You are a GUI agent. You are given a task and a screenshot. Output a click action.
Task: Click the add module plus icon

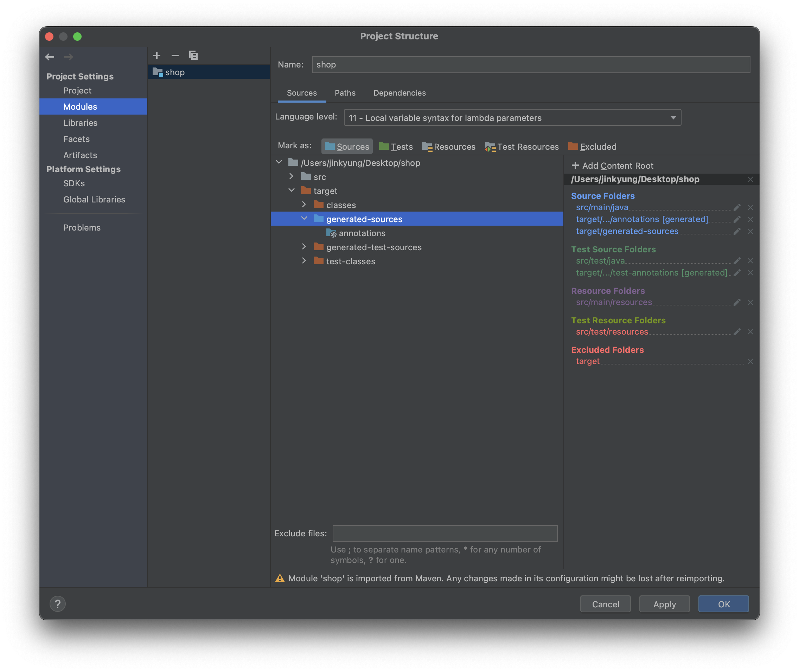pyautogui.click(x=157, y=56)
